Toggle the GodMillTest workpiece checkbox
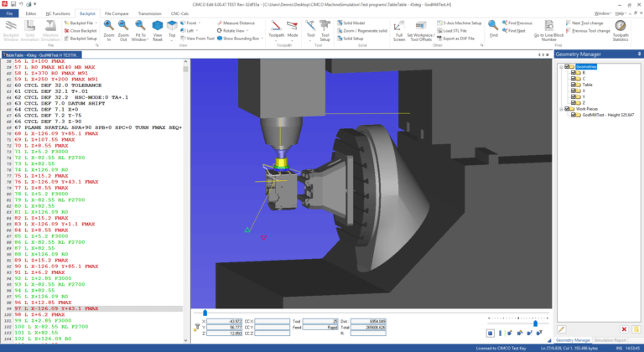Image resolution: width=644 pixels, height=352 pixels. pos(574,116)
